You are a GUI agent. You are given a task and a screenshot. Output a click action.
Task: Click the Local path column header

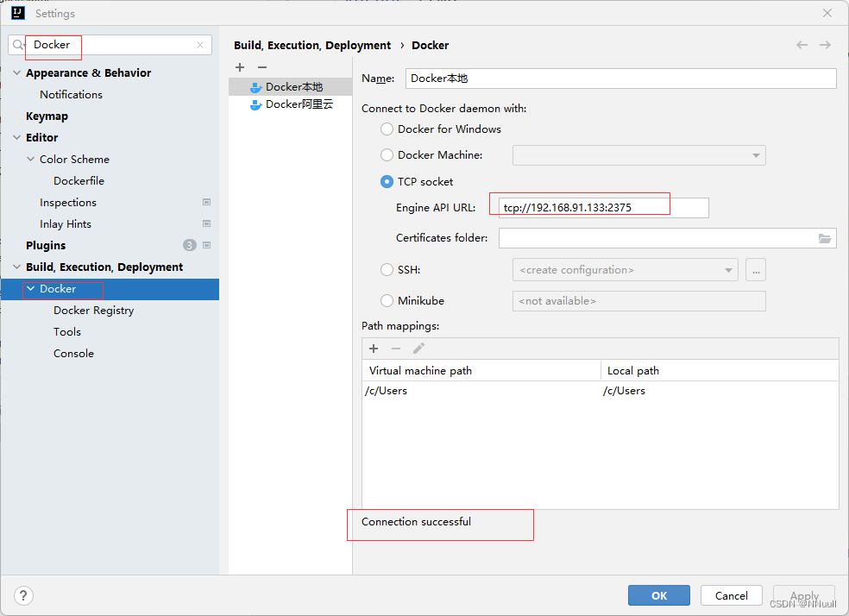coord(720,371)
